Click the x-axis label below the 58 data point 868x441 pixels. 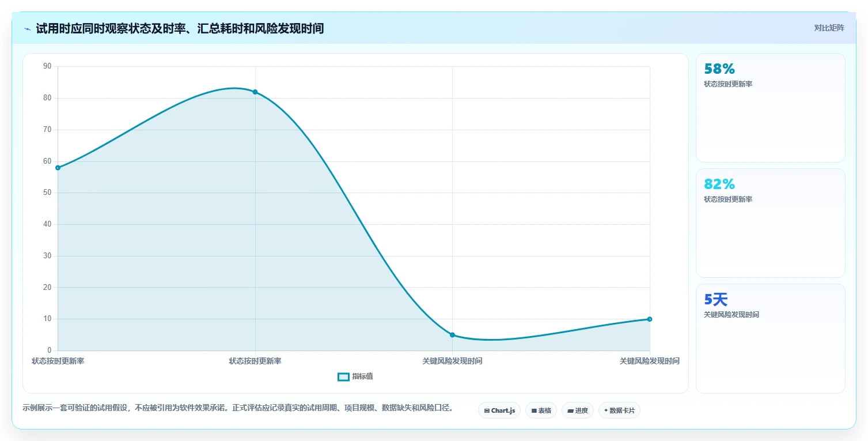tap(58, 361)
